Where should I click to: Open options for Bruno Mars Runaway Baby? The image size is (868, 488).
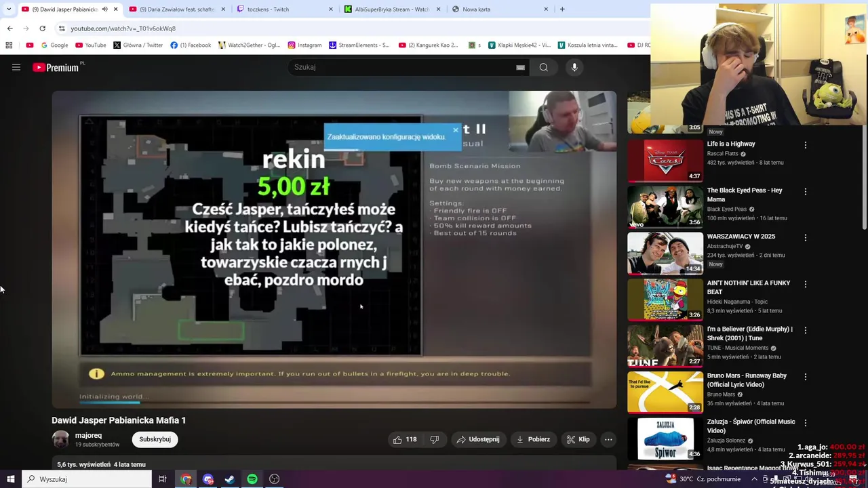click(806, 377)
